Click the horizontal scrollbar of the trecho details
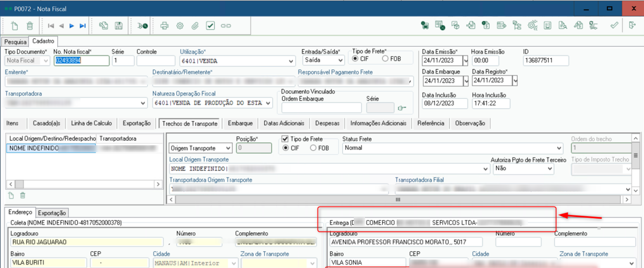644x268 pixels. (398, 199)
